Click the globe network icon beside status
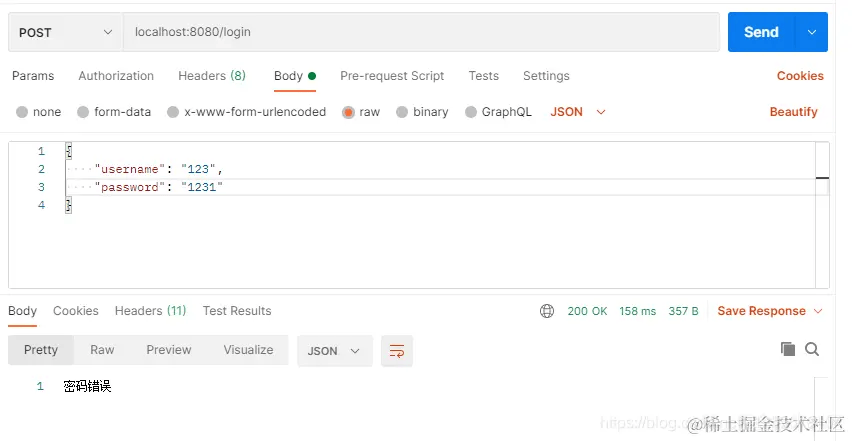This screenshot has height=441, width=852. (x=547, y=311)
